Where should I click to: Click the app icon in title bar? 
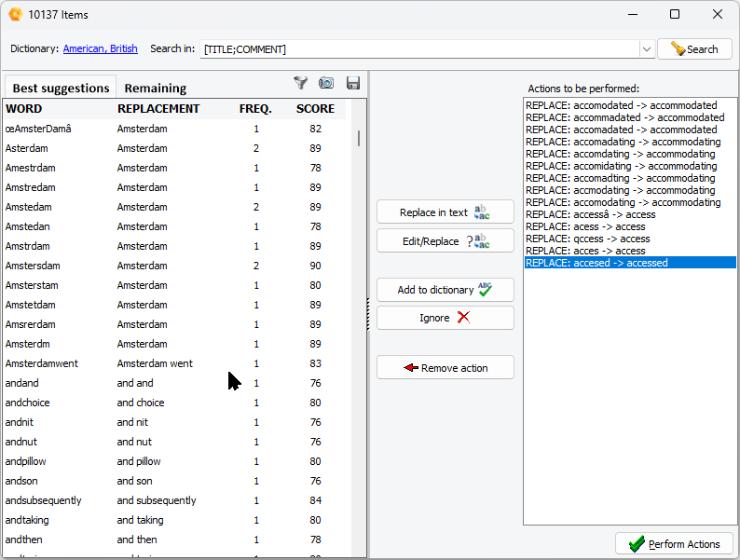point(15,15)
